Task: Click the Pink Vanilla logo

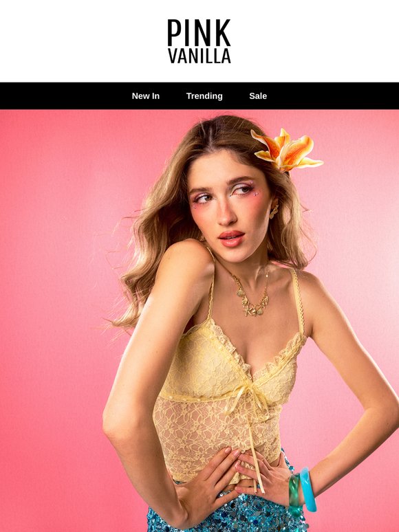Action: (x=199, y=41)
